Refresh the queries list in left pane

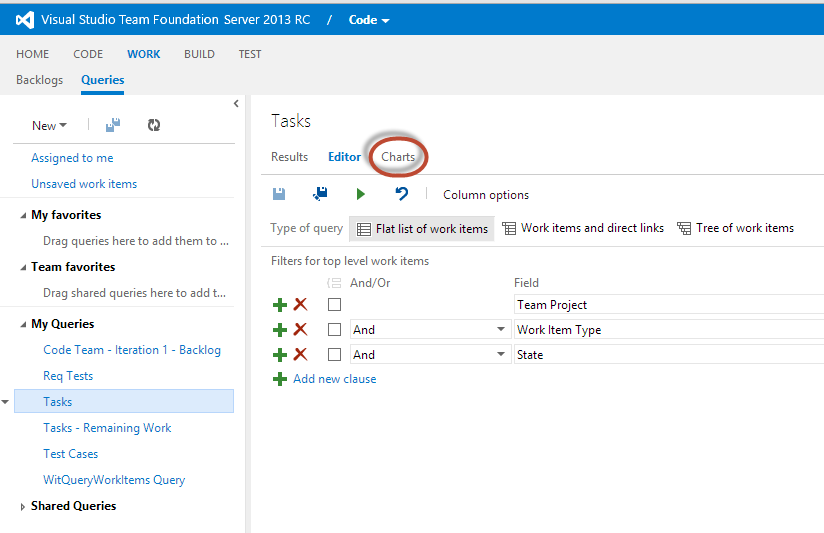pyautogui.click(x=153, y=125)
